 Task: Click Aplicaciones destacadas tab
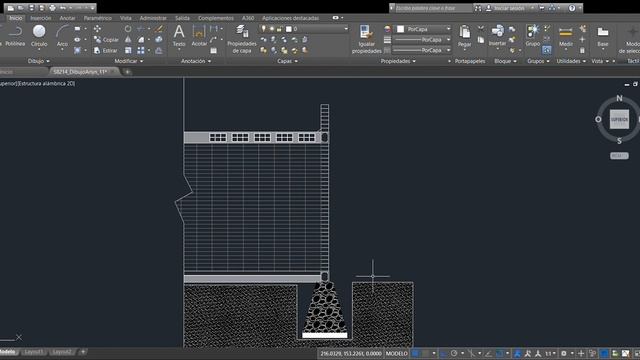click(291, 18)
